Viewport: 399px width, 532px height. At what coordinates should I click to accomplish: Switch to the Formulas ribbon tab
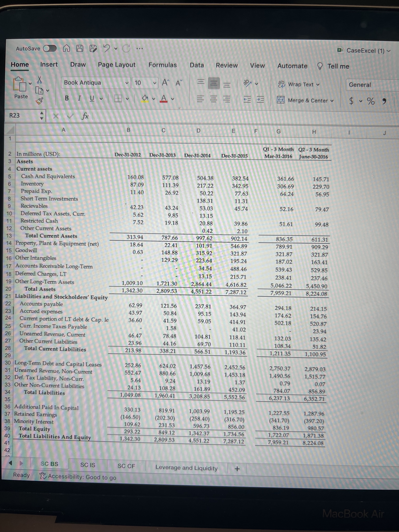click(163, 65)
